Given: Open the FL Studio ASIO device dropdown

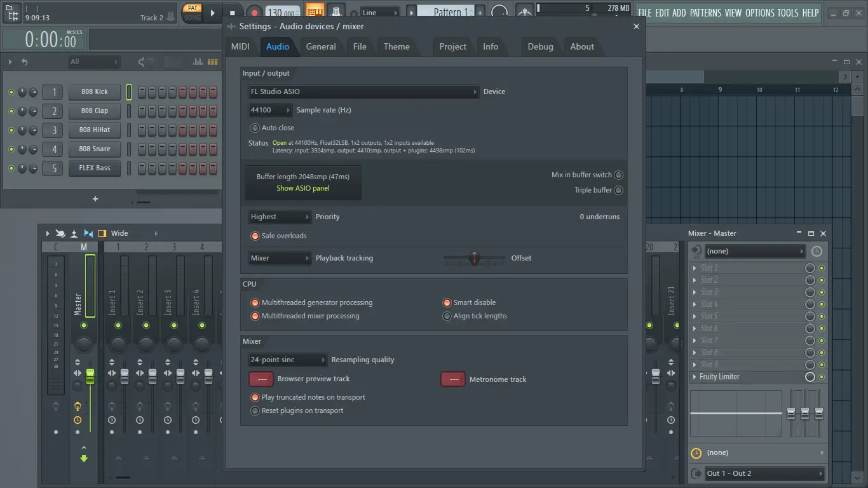Looking at the screenshot, I should pyautogui.click(x=363, y=91).
